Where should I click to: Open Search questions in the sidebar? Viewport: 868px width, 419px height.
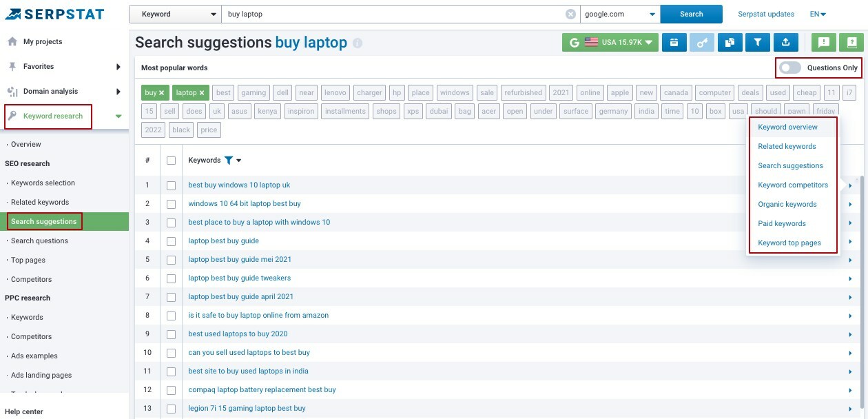point(39,241)
